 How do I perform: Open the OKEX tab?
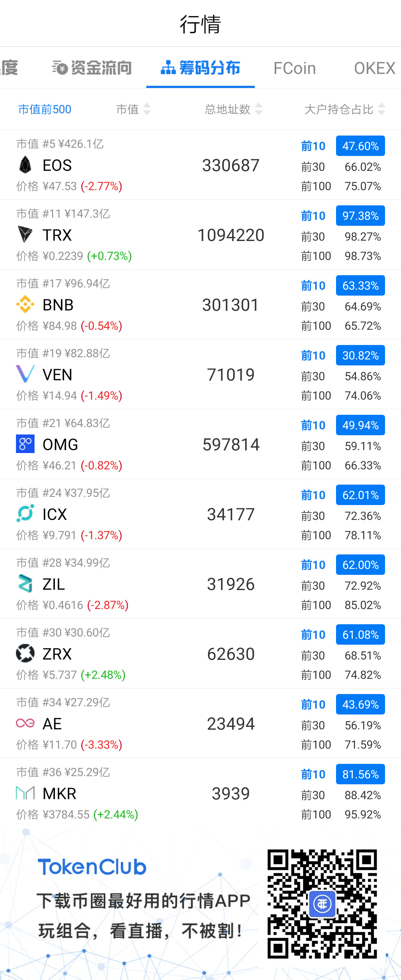375,68
